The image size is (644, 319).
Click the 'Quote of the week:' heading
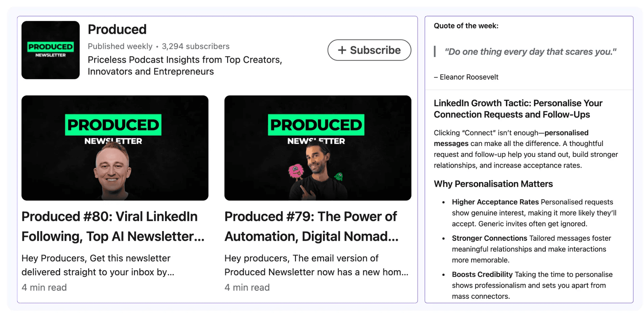point(466,26)
